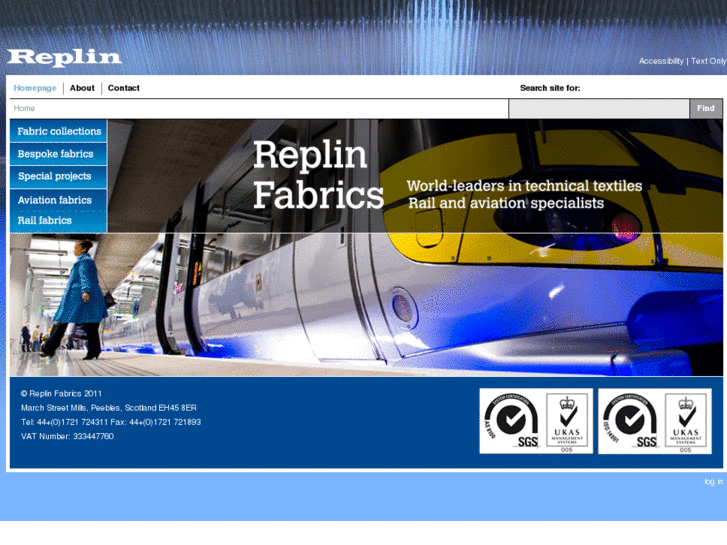Go to the Homepage nav item
727x545 pixels.
click(35, 88)
